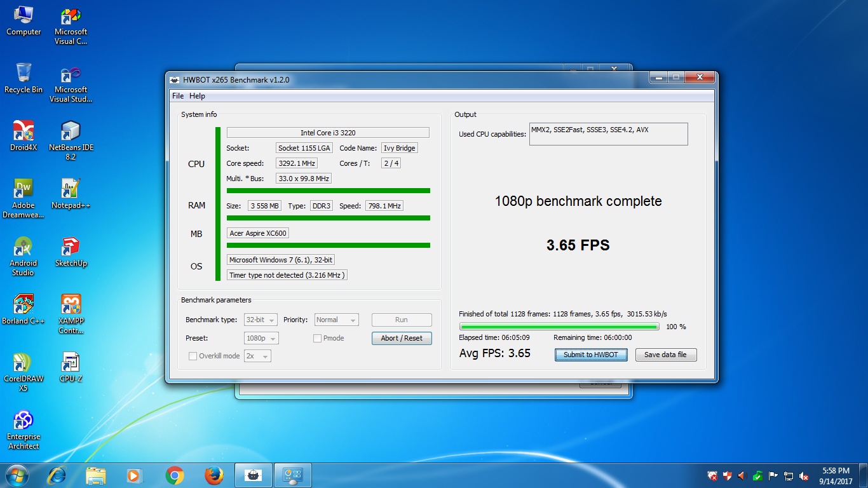Viewport: 868px width, 488px height.
Task: Click the Core speed 3292.1 MHz value
Action: pos(297,163)
